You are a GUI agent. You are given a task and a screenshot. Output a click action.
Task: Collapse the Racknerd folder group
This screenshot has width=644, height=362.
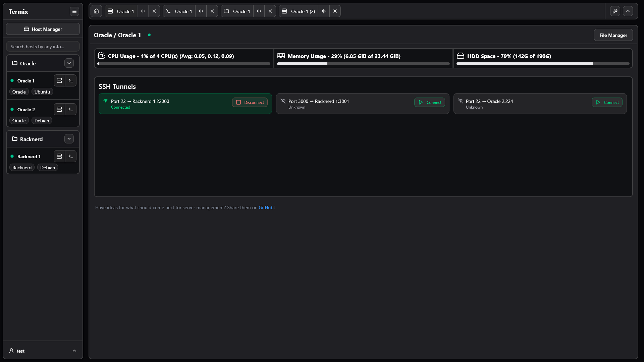(69, 139)
